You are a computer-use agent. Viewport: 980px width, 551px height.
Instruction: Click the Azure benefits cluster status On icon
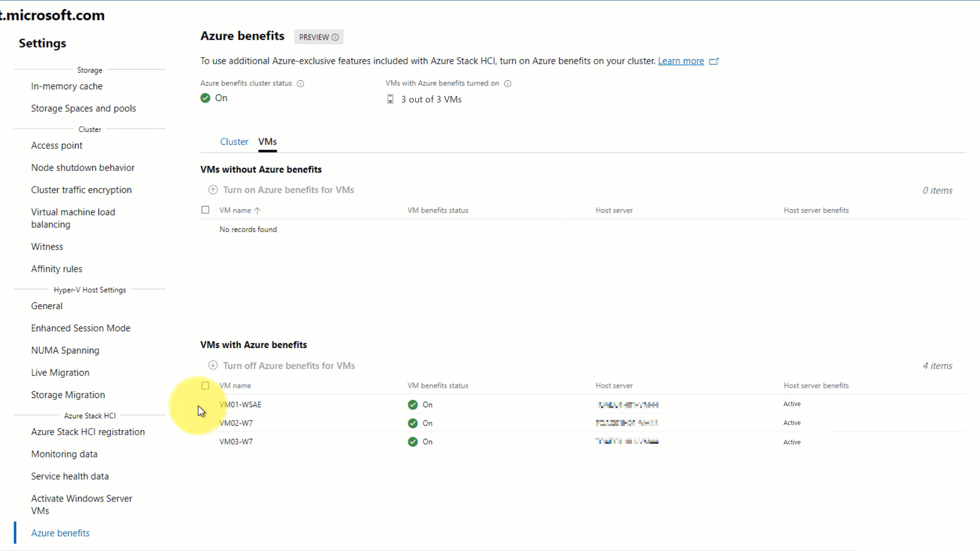point(205,97)
